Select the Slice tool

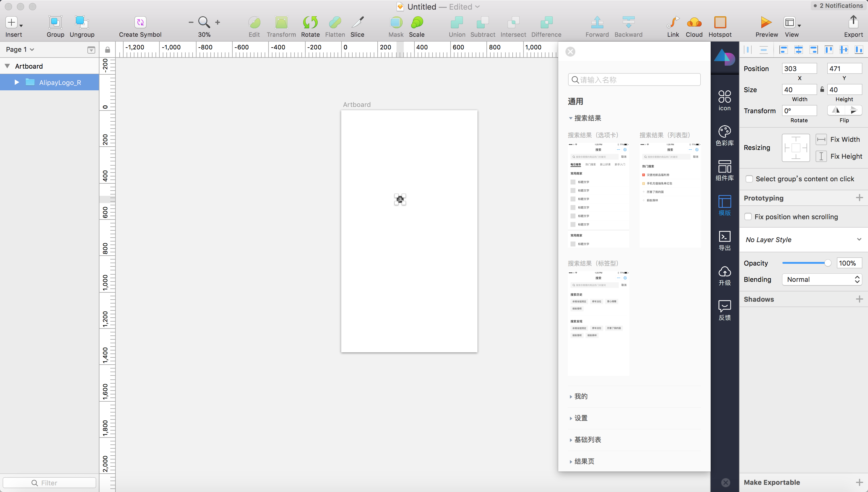coord(357,23)
